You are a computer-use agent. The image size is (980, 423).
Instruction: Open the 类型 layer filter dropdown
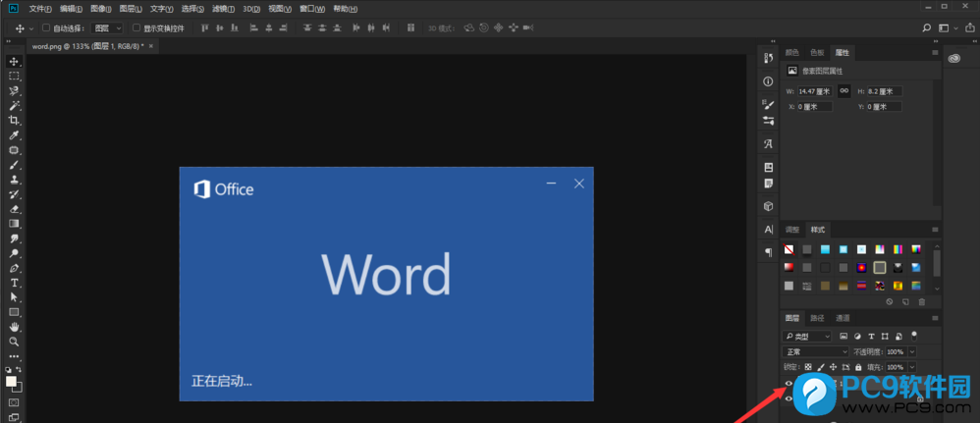pyautogui.click(x=807, y=337)
